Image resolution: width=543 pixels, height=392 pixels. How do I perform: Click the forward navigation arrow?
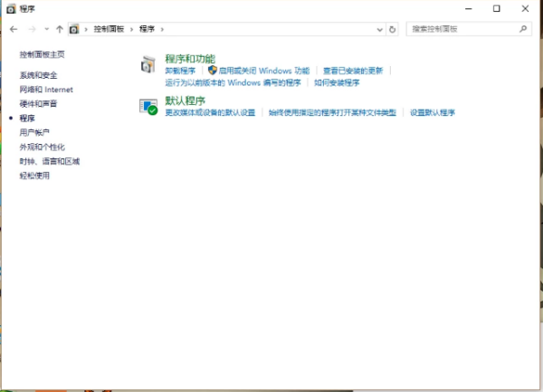(x=32, y=30)
